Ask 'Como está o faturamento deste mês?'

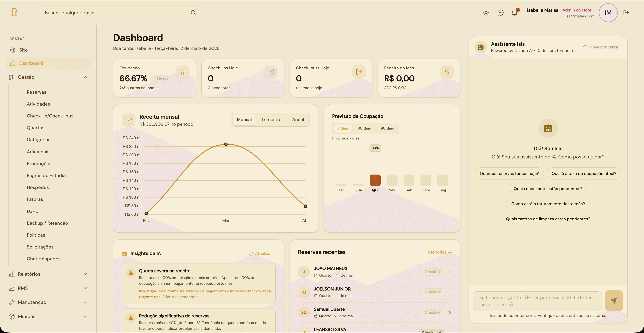(x=548, y=204)
